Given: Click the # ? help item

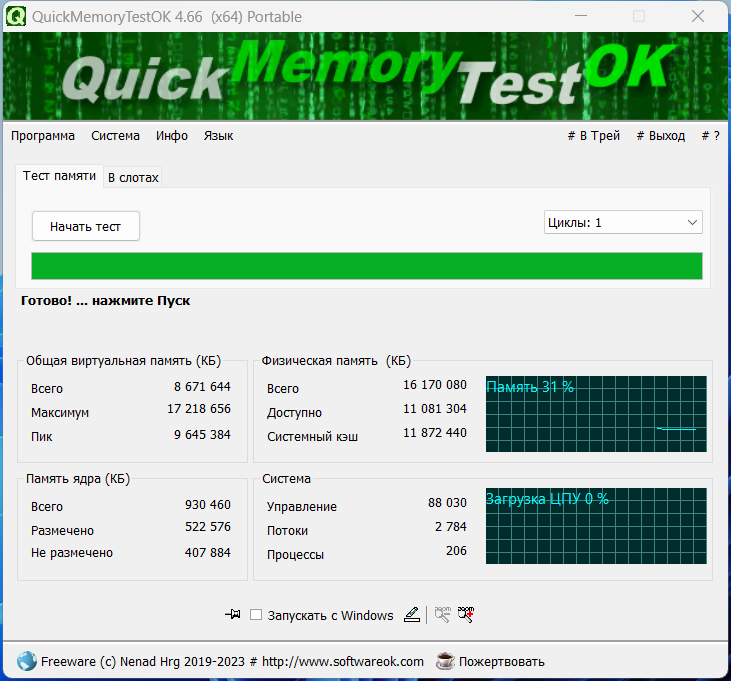Looking at the screenshot, I should pyautogui.click(x=710, y=136).
